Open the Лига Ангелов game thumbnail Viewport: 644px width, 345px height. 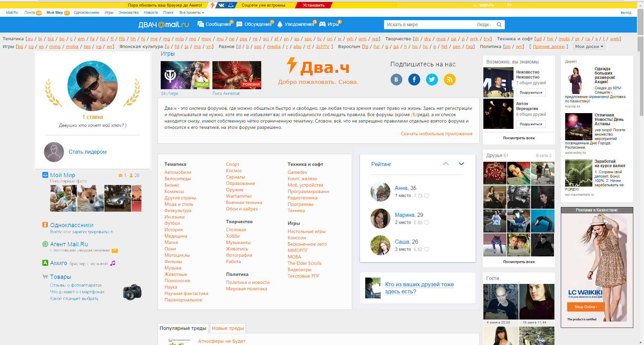click(x=237, y=75)
